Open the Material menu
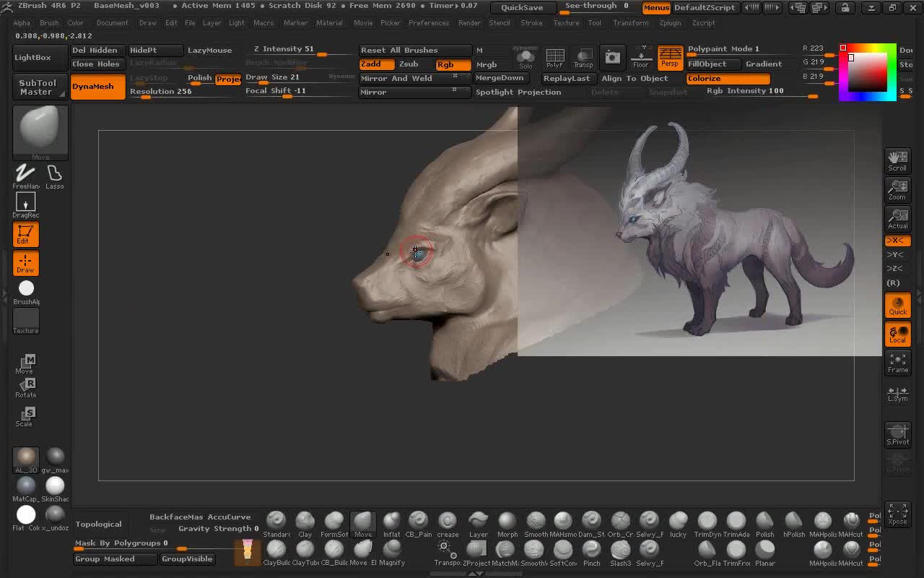This screenshot has height=578, width=924. pyautogui.click(x=329, y=23)
